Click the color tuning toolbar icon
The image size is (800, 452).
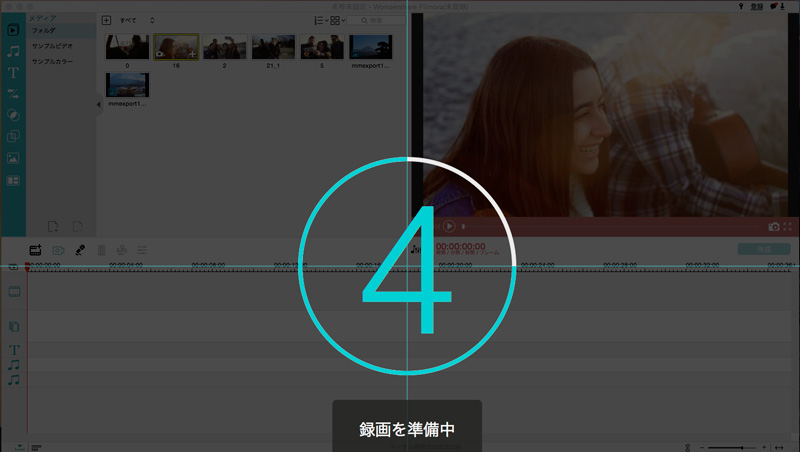click(121, 250)
